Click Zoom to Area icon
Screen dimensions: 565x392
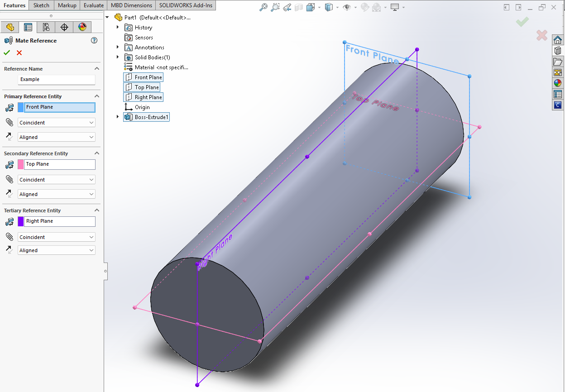click(x=275, y=7)
